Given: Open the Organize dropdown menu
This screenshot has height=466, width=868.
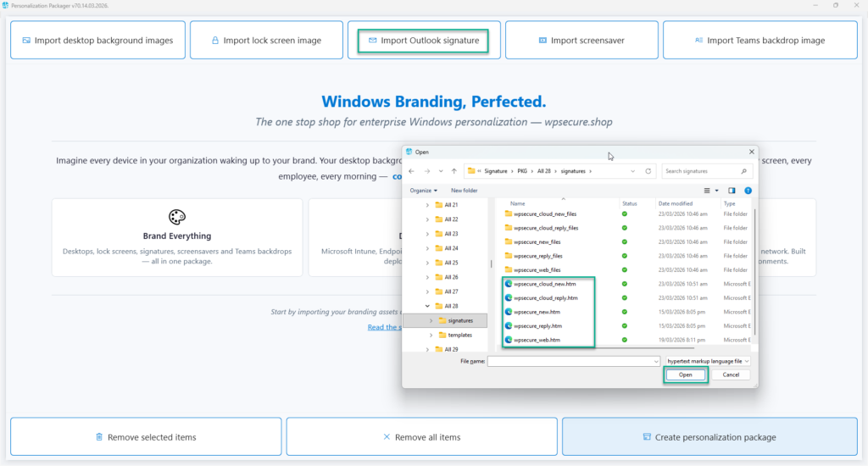Looking at the screenshot, I should point(424,191).
